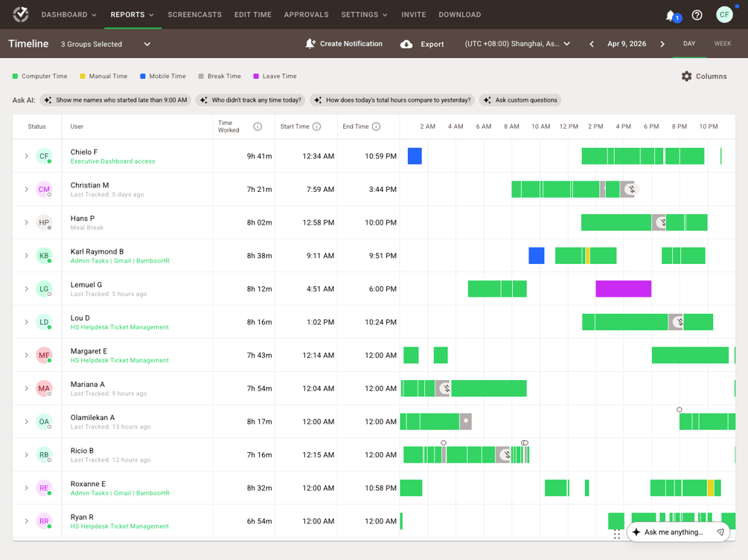The width and height of the screenshot is (748, 560).
Task: Open the notifications bell icon
Action: pyautogui.click(x=671, y=16)
